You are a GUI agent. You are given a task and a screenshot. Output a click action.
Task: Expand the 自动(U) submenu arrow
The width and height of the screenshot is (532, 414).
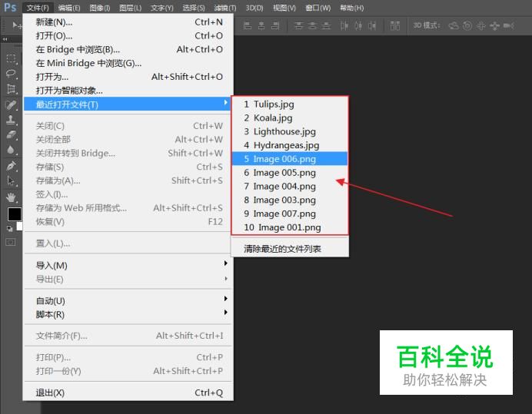(x=225, y=299)
